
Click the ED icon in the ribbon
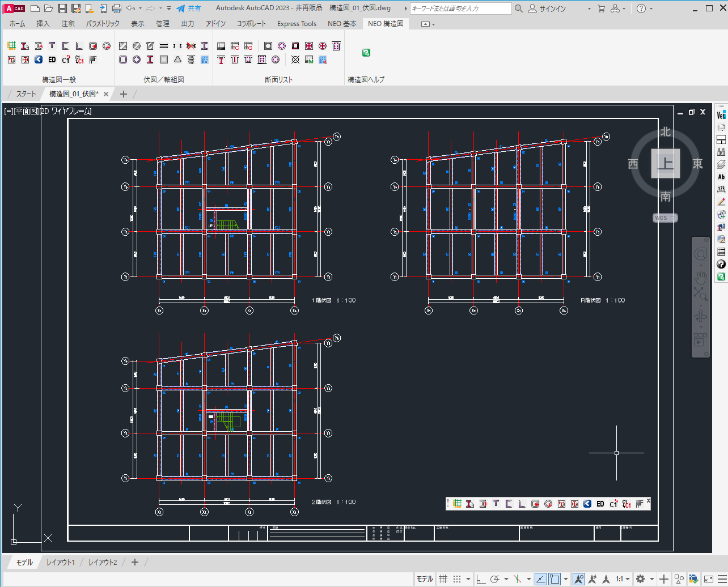click(x=52, y=59)
